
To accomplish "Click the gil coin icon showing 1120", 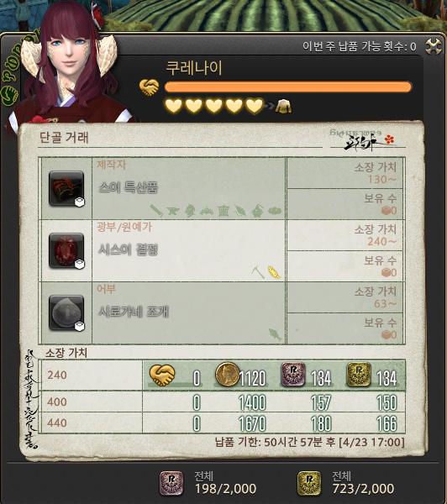I will [x=228, y=375].
